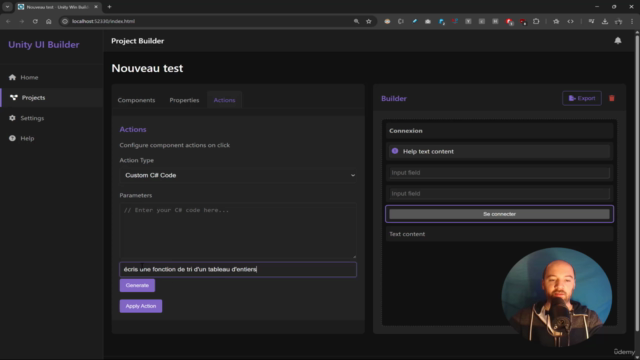Screen dimensions: 640x360
Task: Click the page vertical scrollbar
Action: click(637, 184)
